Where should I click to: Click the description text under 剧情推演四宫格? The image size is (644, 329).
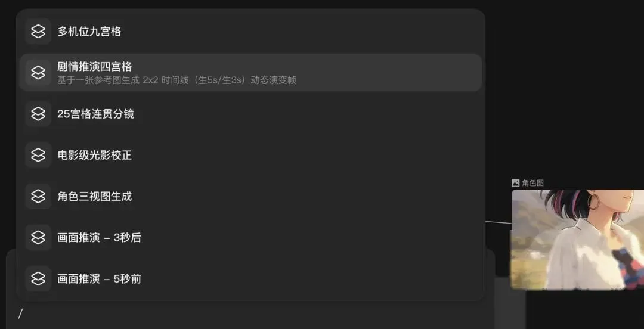(177, 80)
